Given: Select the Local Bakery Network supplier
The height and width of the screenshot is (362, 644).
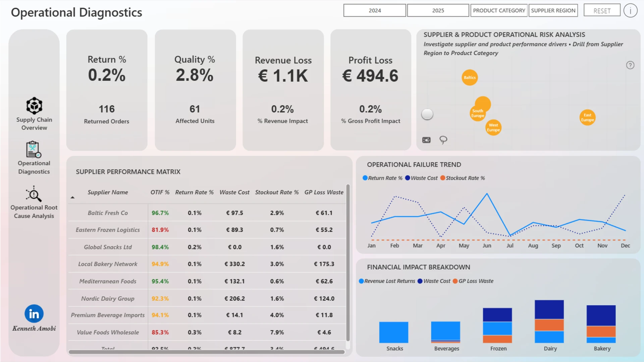Looking at the screenshot, I should click(108, 264).
